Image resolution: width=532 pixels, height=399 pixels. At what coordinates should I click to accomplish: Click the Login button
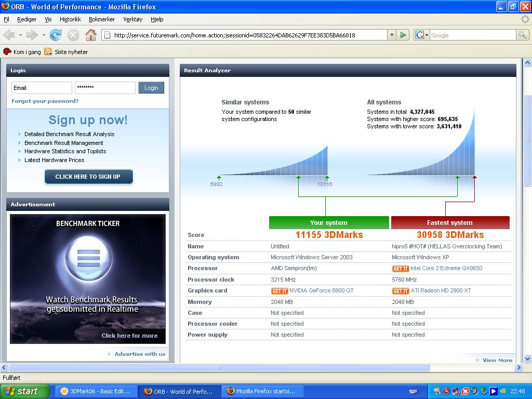pos(151,88)
